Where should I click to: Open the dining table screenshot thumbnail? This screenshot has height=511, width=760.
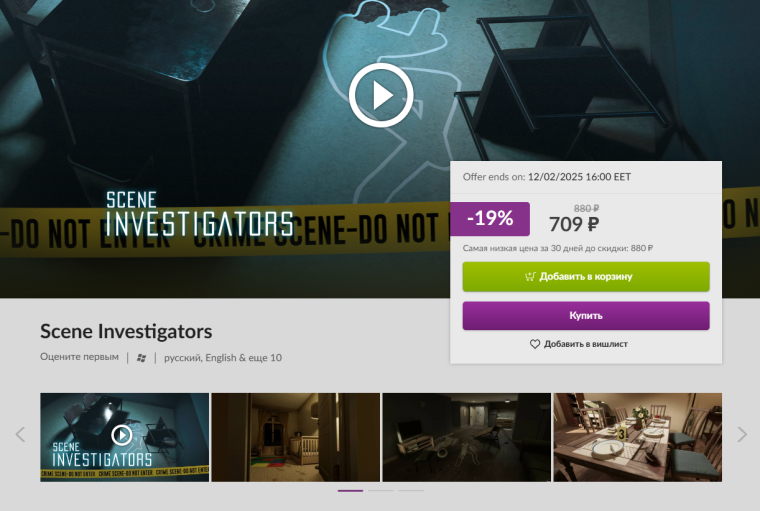[638, 437]
